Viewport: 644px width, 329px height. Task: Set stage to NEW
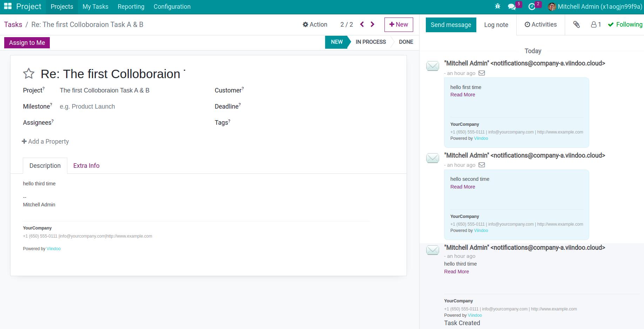[336, 42]
